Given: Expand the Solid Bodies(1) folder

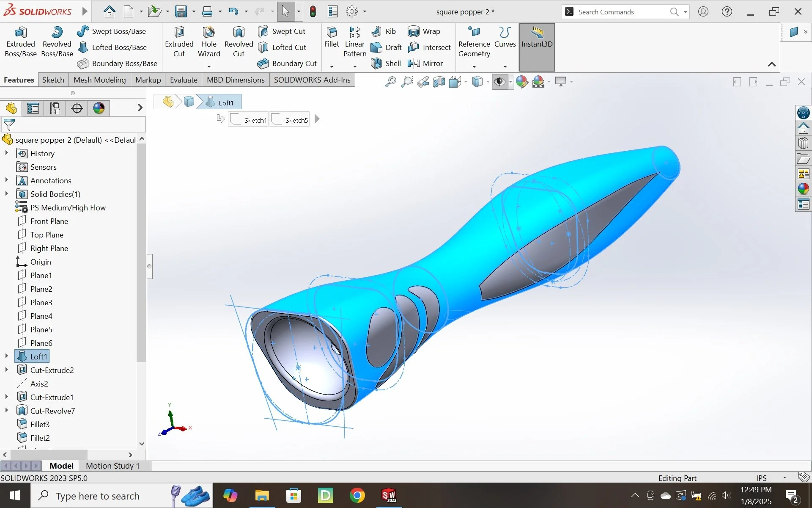Looking at the screenshot, I should pyautogui.click(x=6, y=194).
